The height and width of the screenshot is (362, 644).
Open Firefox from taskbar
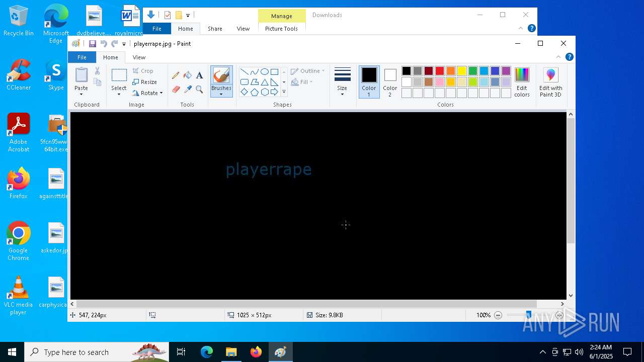[256, 352]
